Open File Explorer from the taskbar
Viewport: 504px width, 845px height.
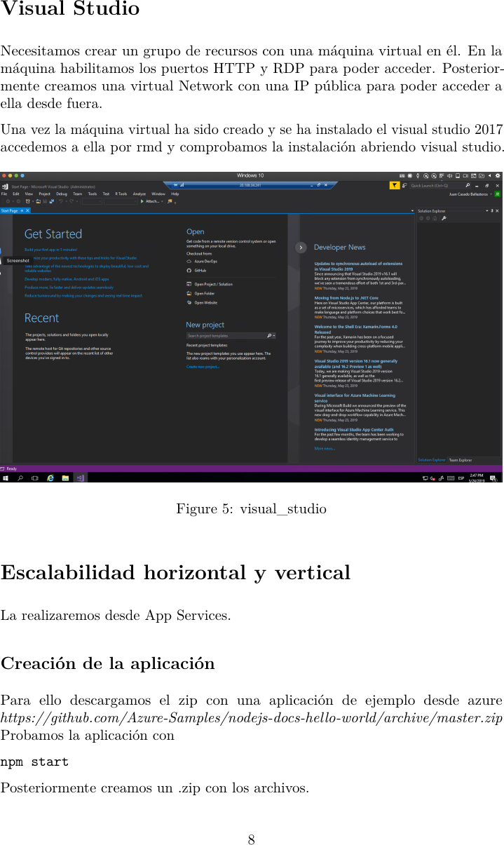click(x=64, y=478)
